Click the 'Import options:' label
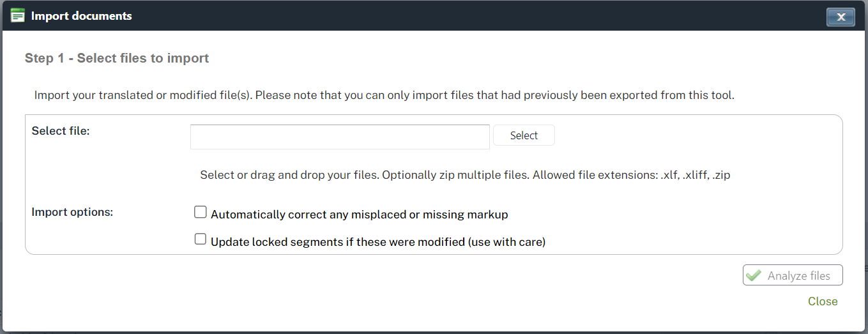This screenshot has height=334, width=868. pyautogui.click(x=72, y=212)
